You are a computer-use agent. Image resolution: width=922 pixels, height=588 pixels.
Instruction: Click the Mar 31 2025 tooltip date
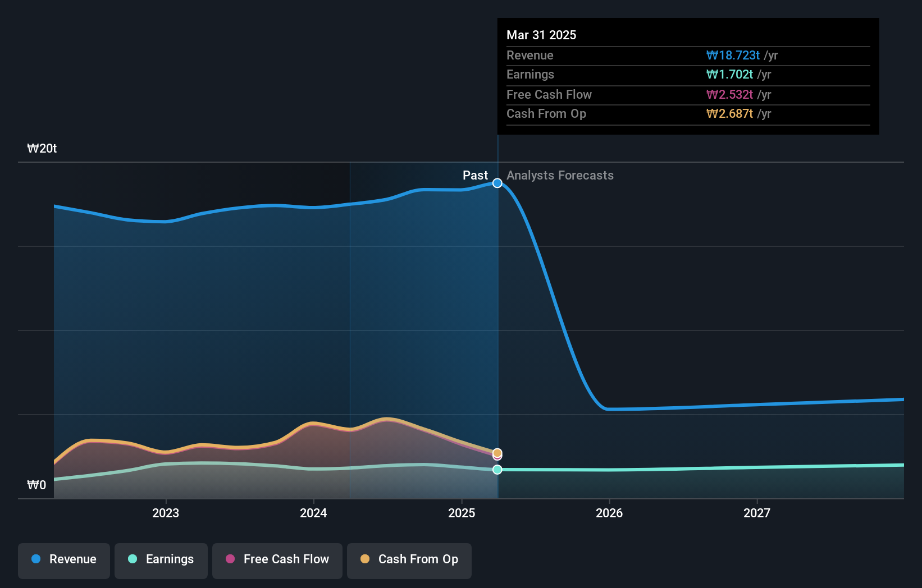point(541,35)
